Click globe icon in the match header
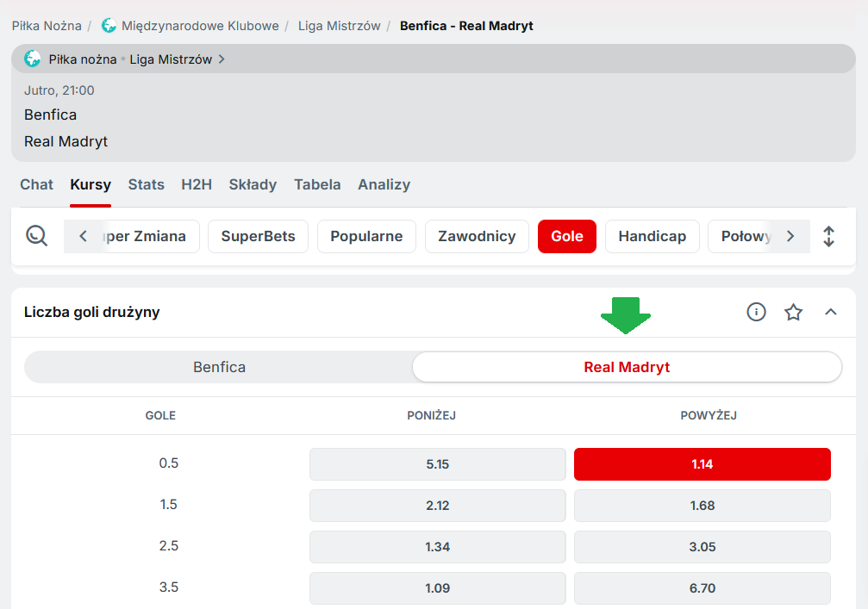The image size is (868, 609). click(x=33, y=59)
